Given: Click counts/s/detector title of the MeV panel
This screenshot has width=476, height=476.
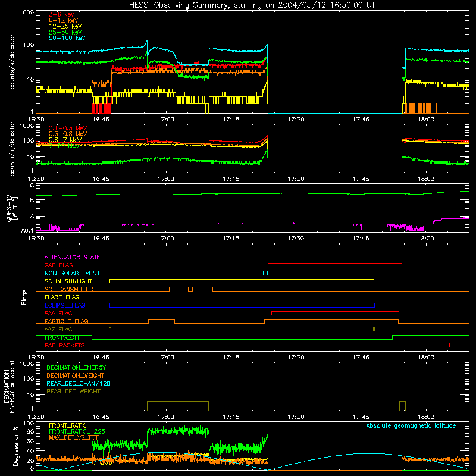Looking at the screenshot, I should click(12, 149).
